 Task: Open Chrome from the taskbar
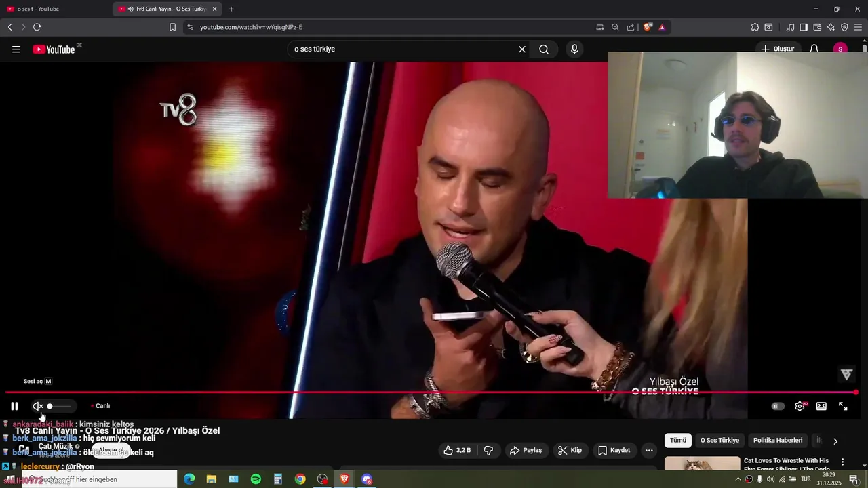[300, 479]
